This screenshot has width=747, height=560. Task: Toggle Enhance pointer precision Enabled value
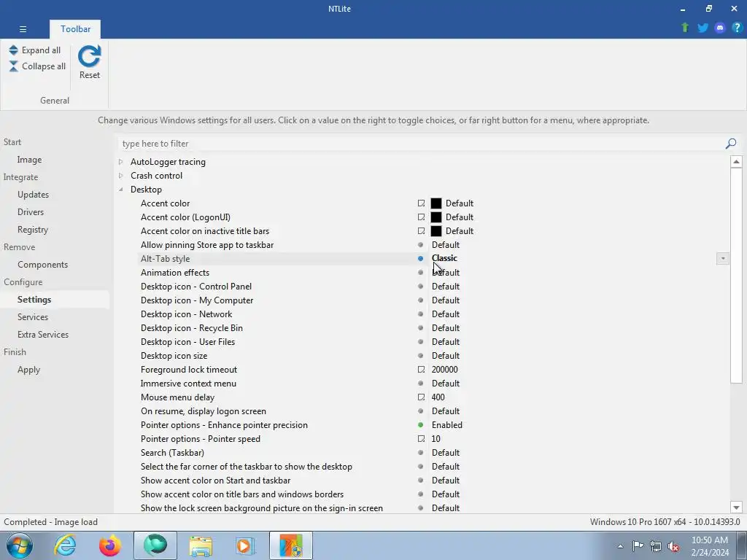tap(447, 425)
